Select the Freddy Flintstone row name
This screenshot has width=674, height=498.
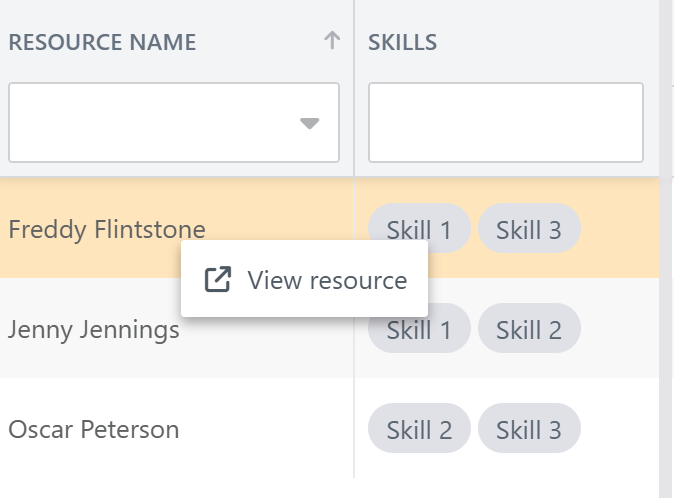(x=107, y=229)
